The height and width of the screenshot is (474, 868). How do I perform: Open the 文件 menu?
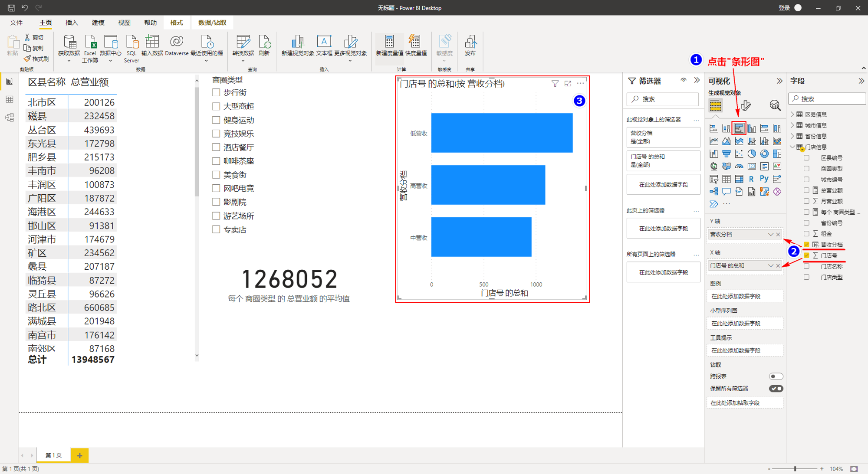click(x=16, y=23)
